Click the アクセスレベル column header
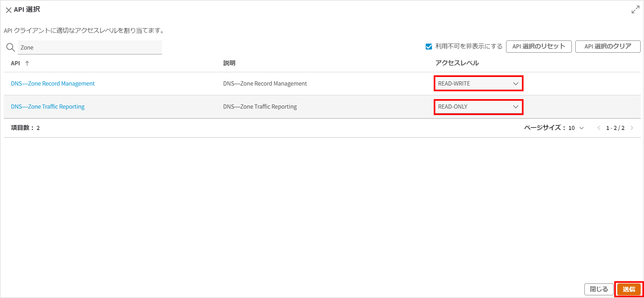644x298 pixels. (x=457, y=63)
